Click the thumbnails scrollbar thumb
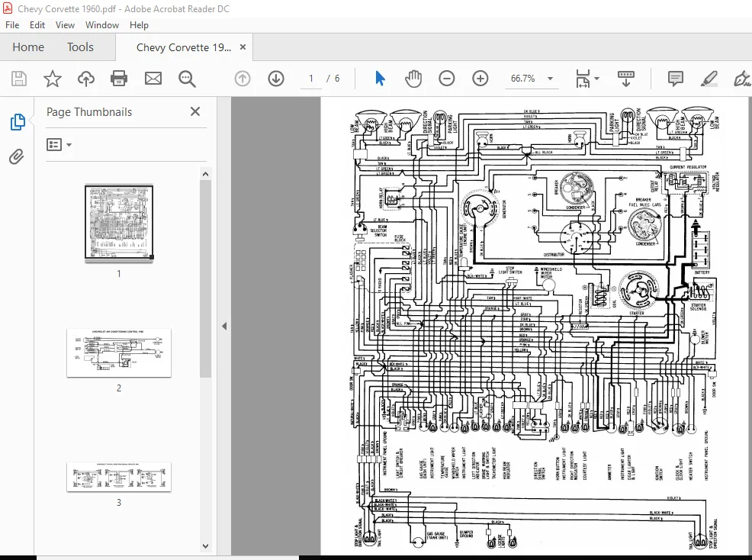 point(205,278)
